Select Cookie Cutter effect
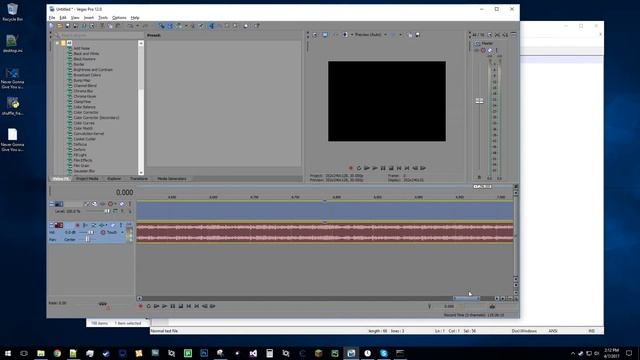 [84, 139]
